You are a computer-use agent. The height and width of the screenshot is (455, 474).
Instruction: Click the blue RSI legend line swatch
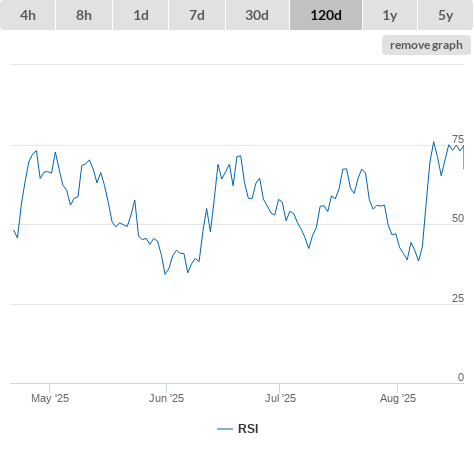point(225,429)
